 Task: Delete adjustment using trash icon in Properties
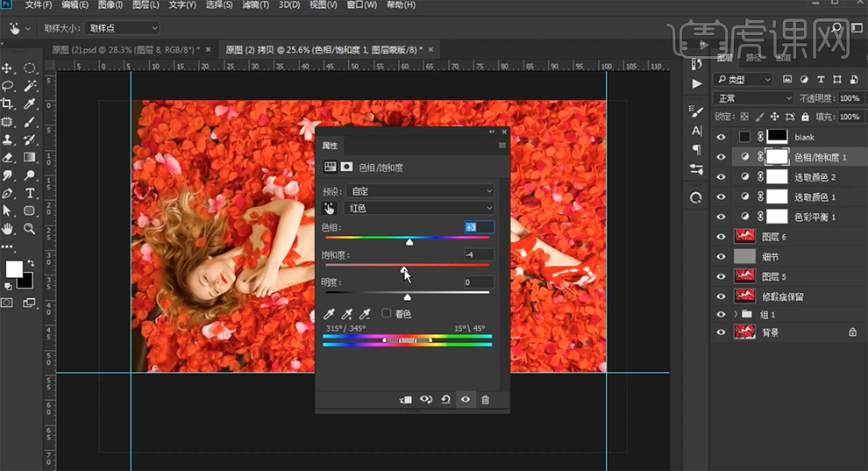coord(485,400)
